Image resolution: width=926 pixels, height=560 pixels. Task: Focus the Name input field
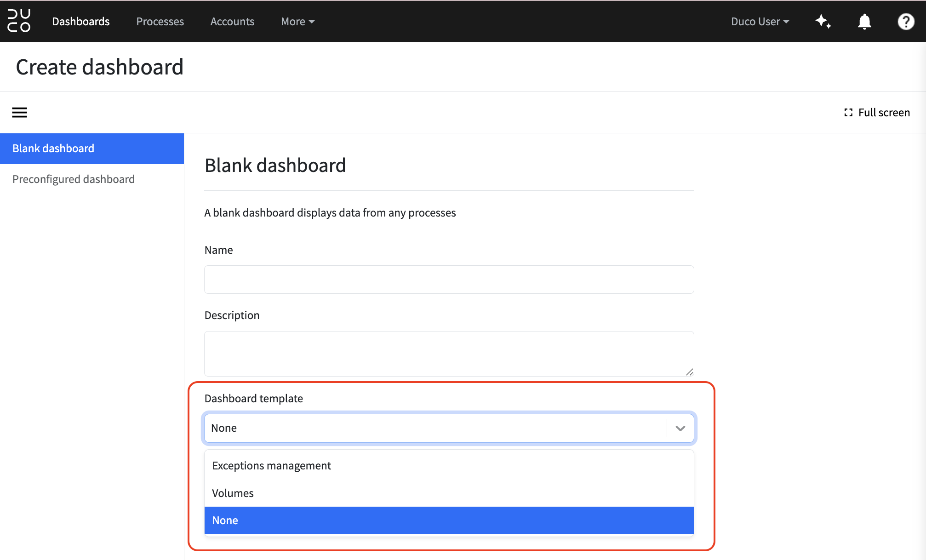[449, 280]
